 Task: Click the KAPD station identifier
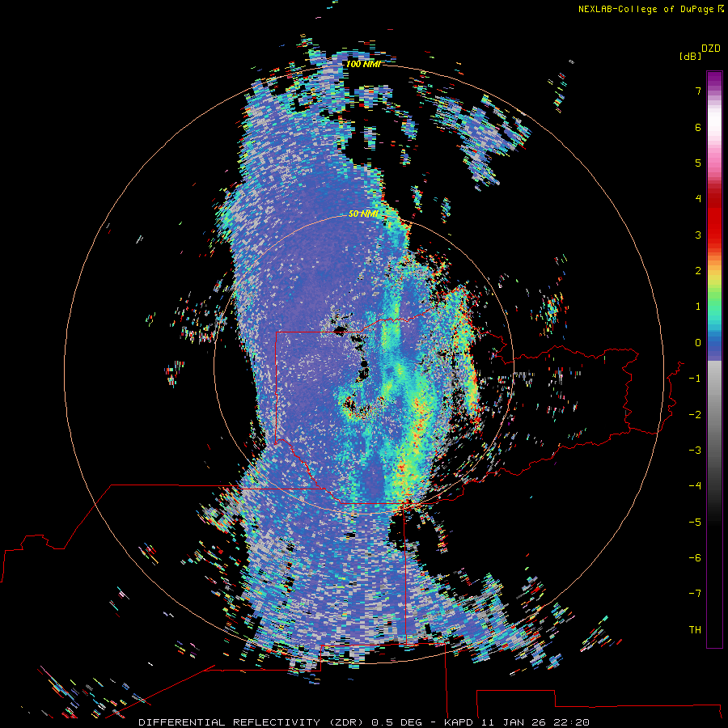click(x=459, y=722)
